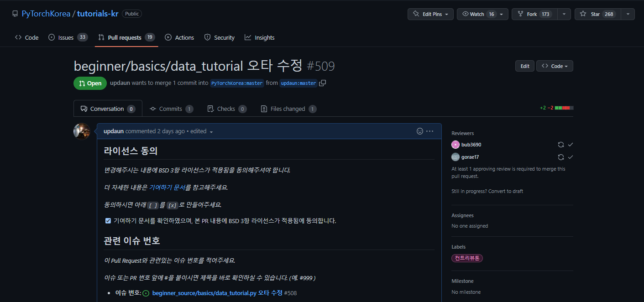644x302 pixels.
Task: Open the Watch dropdown
Action: point(482,14)
